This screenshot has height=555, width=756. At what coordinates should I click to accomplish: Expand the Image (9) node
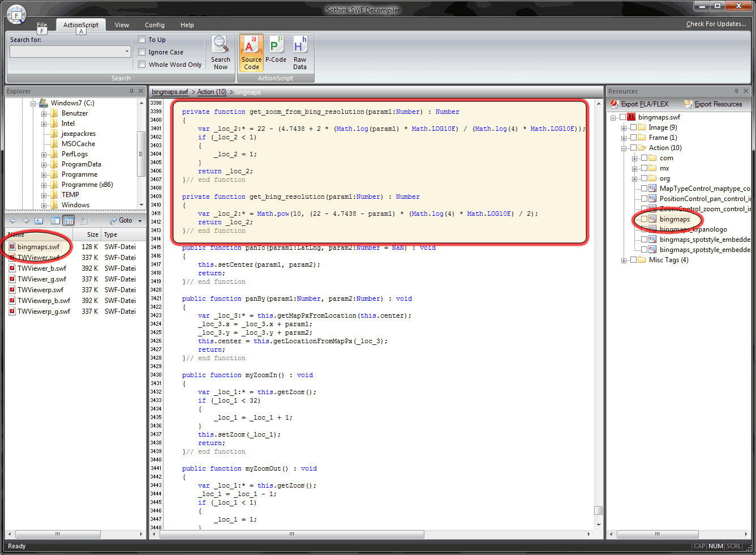coord(624,127)
